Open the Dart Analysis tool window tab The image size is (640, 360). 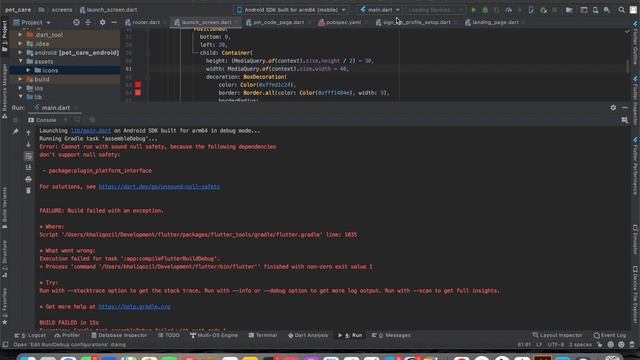(308, 335)
